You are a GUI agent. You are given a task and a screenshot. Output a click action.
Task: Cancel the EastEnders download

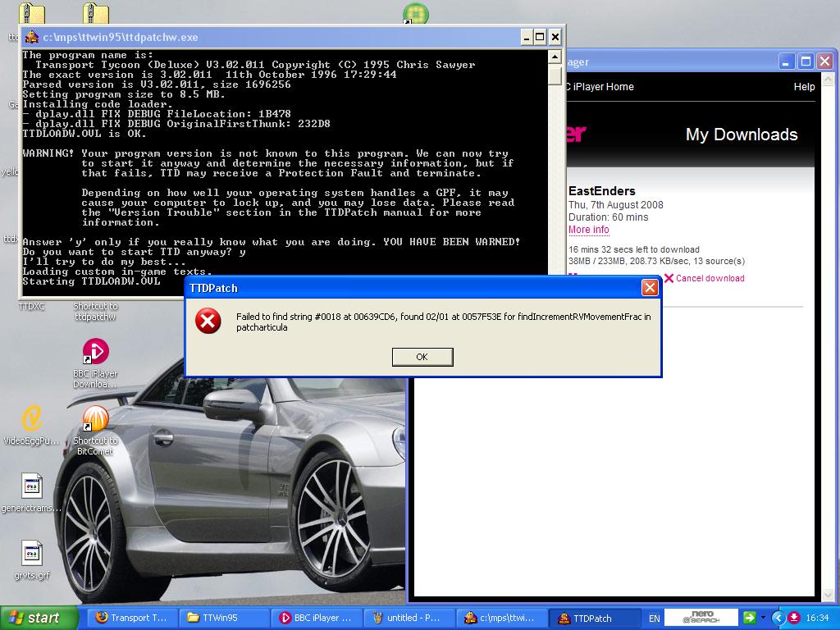[x=705, y=278]
